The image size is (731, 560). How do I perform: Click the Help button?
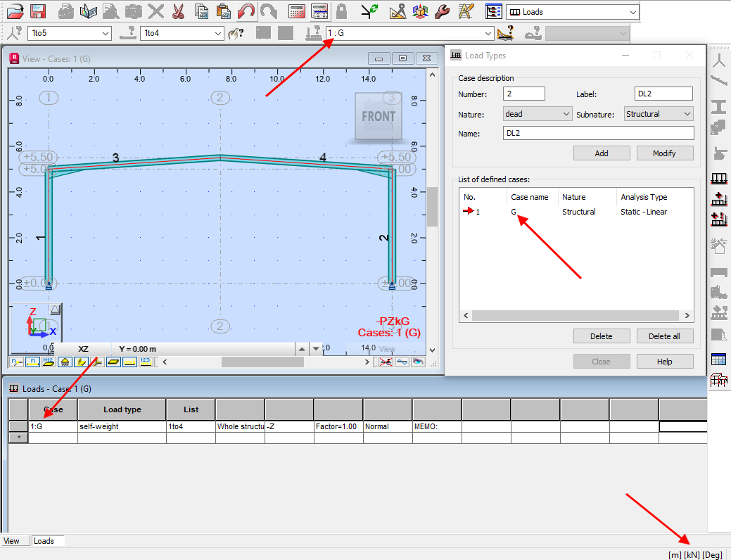pos(664,362)
